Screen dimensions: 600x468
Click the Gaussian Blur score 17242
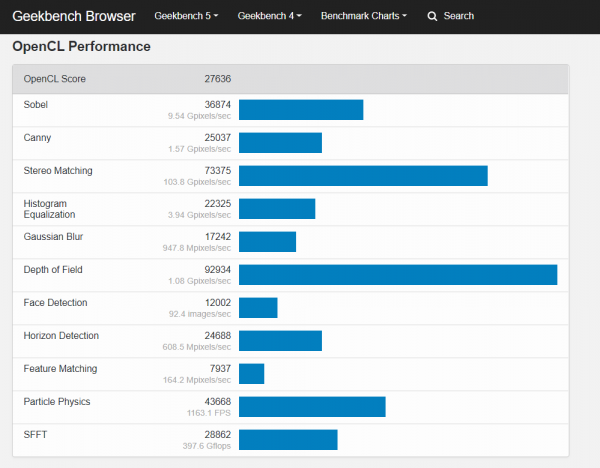pos(215,237)
